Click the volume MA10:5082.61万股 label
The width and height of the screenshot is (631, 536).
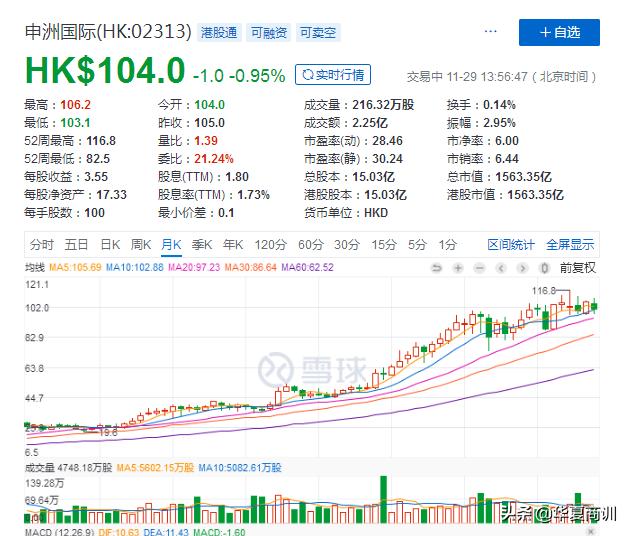(240, 468)
